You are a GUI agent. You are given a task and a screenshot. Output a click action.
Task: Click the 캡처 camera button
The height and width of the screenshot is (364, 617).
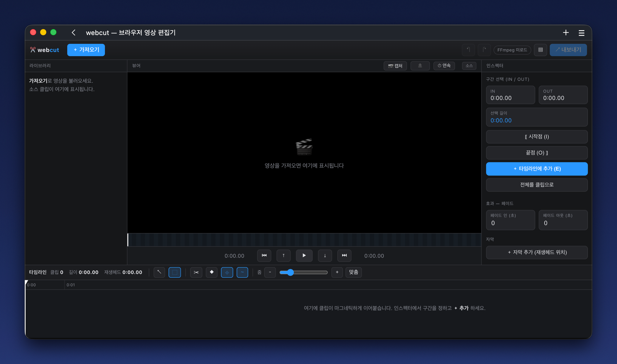click(x=395, y=66)
